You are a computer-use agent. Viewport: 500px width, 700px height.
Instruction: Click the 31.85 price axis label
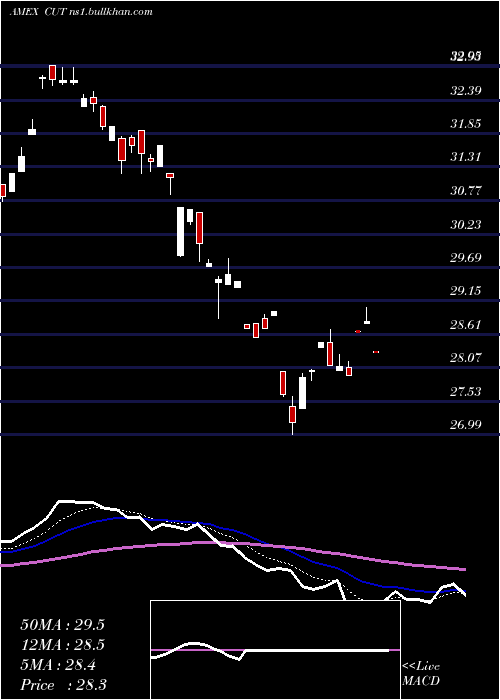click(x=466, y=124)
